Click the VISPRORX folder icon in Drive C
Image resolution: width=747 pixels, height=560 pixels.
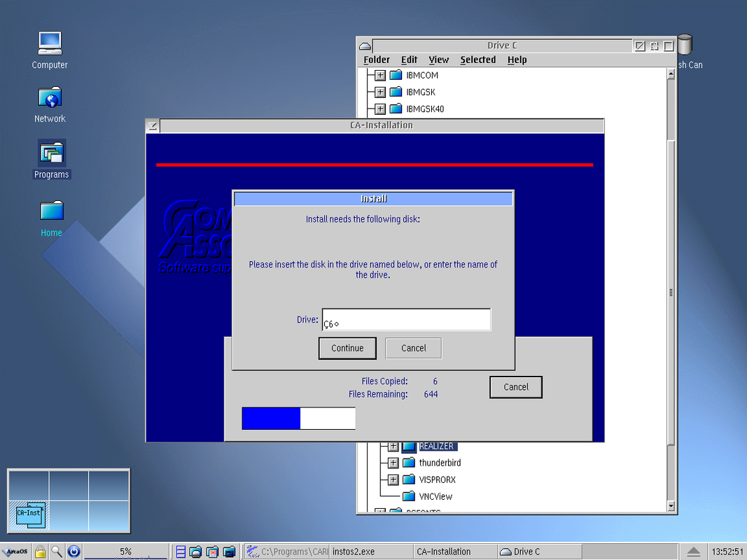(x=409, y=479)
